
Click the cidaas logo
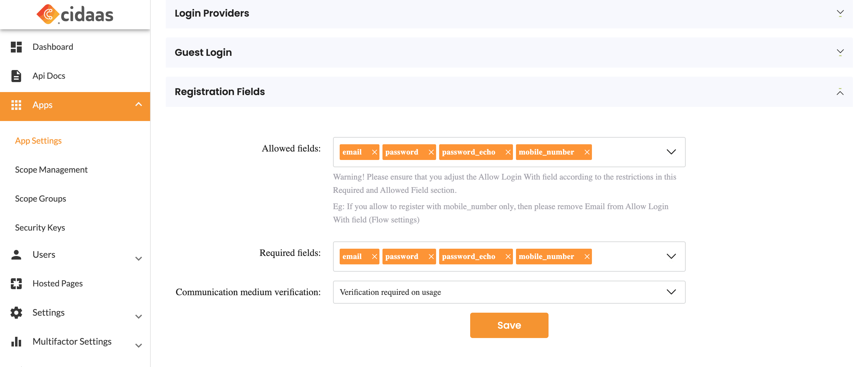tap(75, 14)
